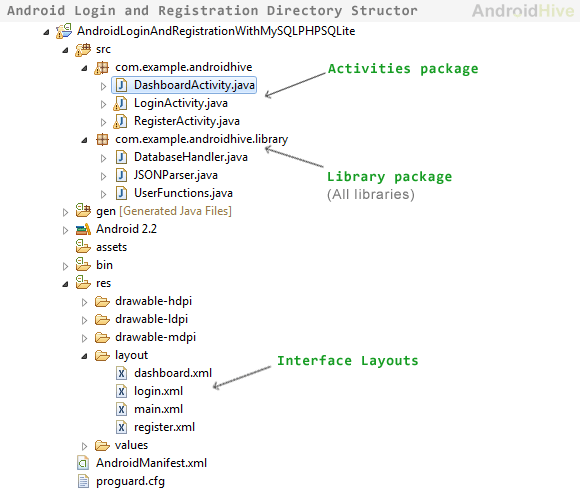Click the AndroidLoginAndRegistration project icon
Screen dimensions: 580x491
(x=64, y=31)
